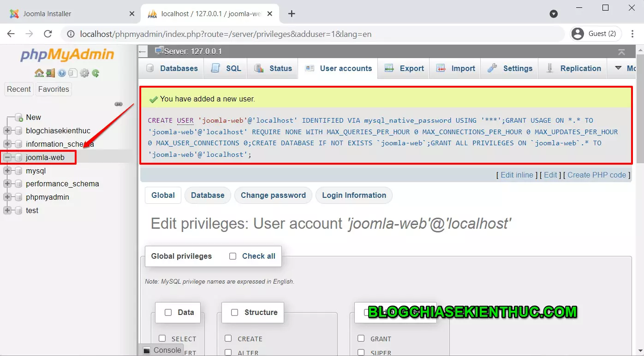The image size is (644, 356).
Task: Enable the CREATE privilege checkbox
Action: pos(228,338)
